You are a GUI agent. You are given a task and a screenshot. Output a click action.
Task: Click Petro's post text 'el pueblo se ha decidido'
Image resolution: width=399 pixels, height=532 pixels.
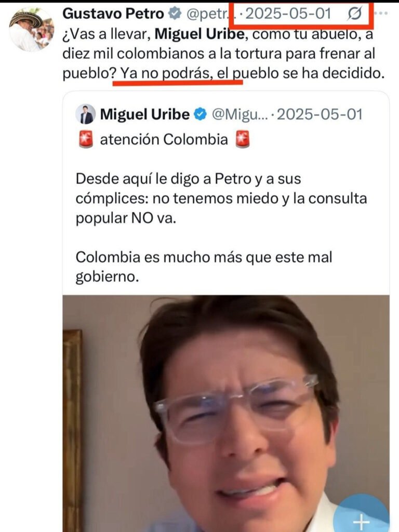coord(301,73)
